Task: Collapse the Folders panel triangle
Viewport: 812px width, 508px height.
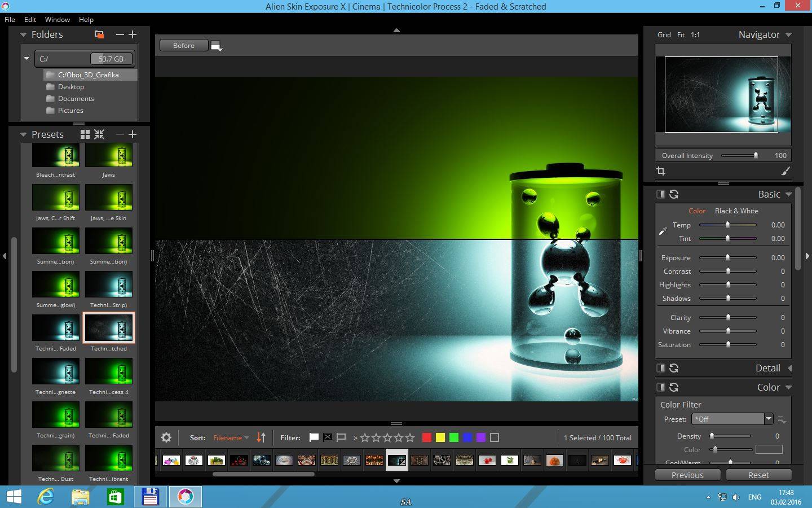Action: [23, 34]
